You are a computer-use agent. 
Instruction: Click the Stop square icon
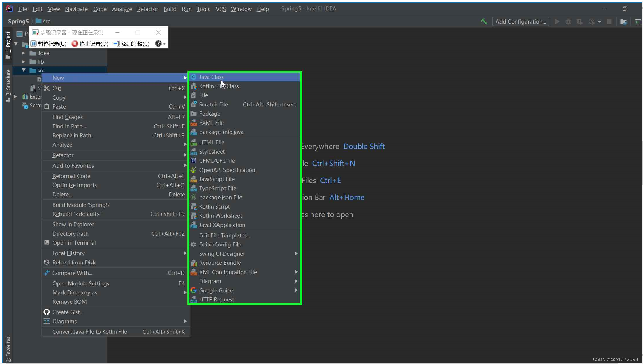(609, 22)
